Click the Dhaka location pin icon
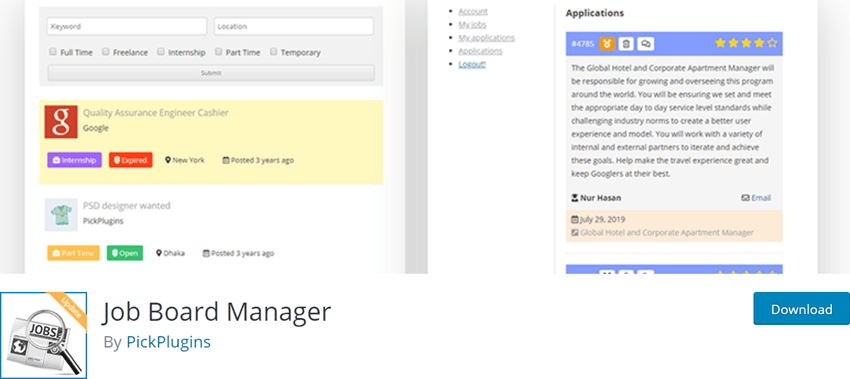850x379 pixels. pyautogui.click(x=159, y=253)
